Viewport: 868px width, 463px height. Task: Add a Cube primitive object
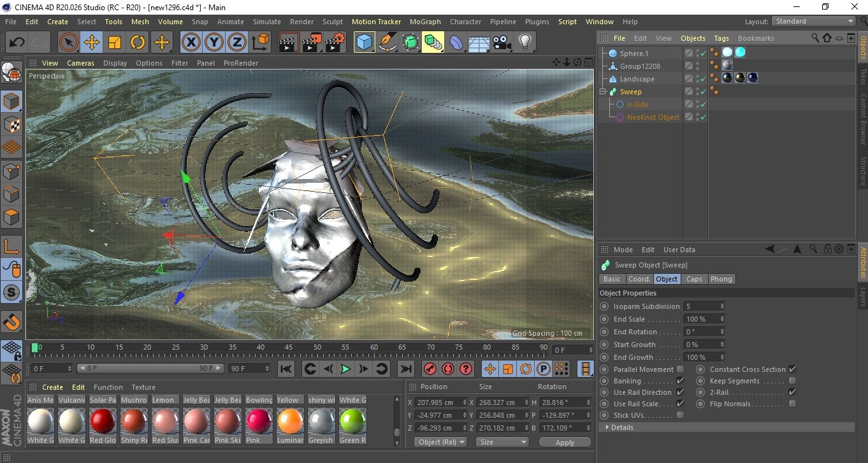coord(365,43)
